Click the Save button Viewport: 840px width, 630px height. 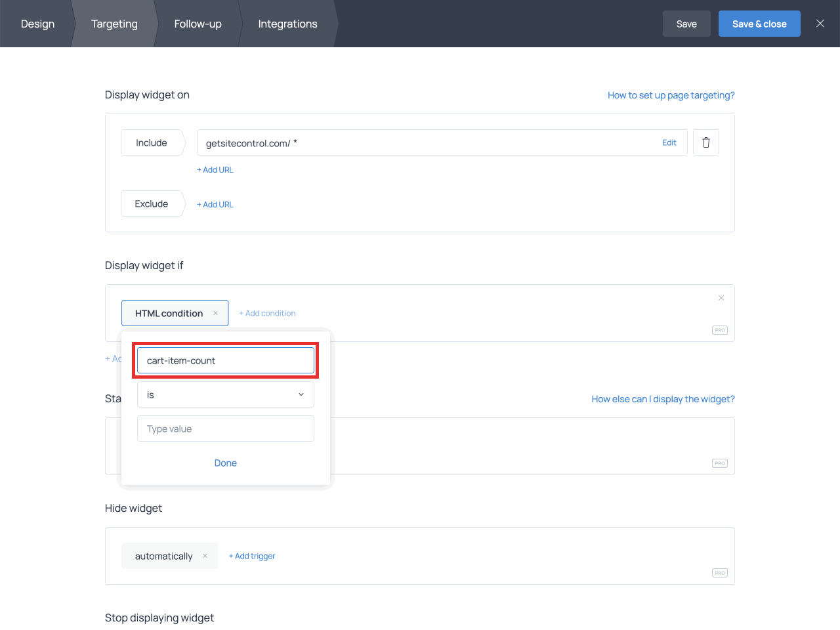coord(686,23)
